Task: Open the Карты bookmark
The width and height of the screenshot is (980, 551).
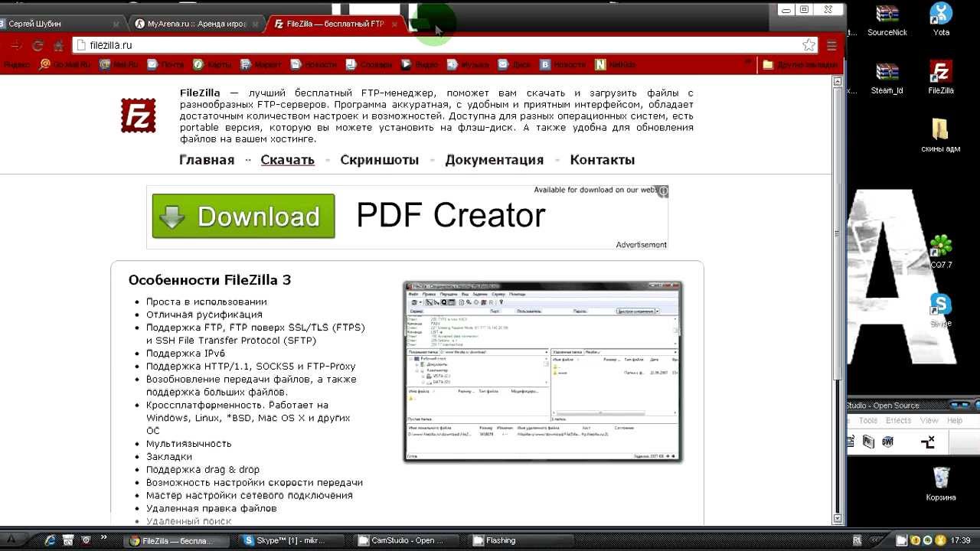Action: [212, 65]
